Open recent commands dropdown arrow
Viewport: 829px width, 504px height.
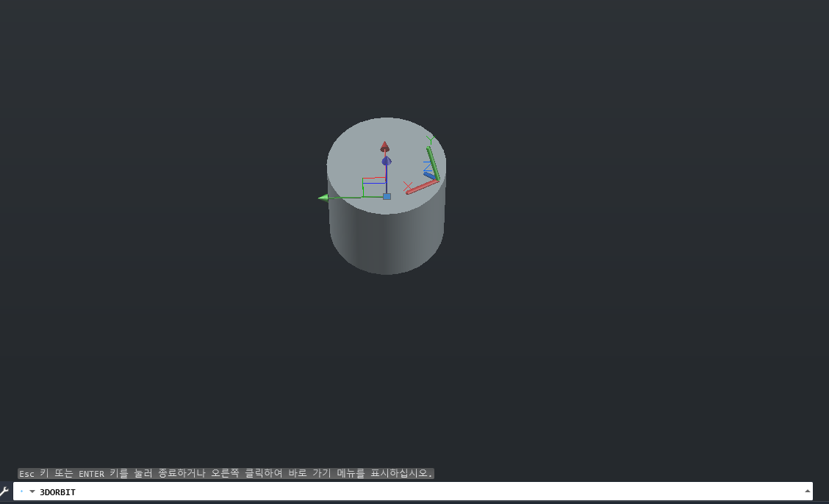pyautogui.click(x=32, y=492)
